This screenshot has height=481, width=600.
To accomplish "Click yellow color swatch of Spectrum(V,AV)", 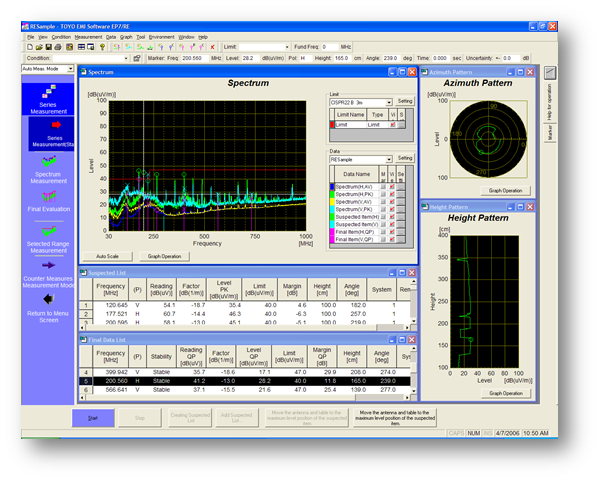I will [x=332, y=202].
